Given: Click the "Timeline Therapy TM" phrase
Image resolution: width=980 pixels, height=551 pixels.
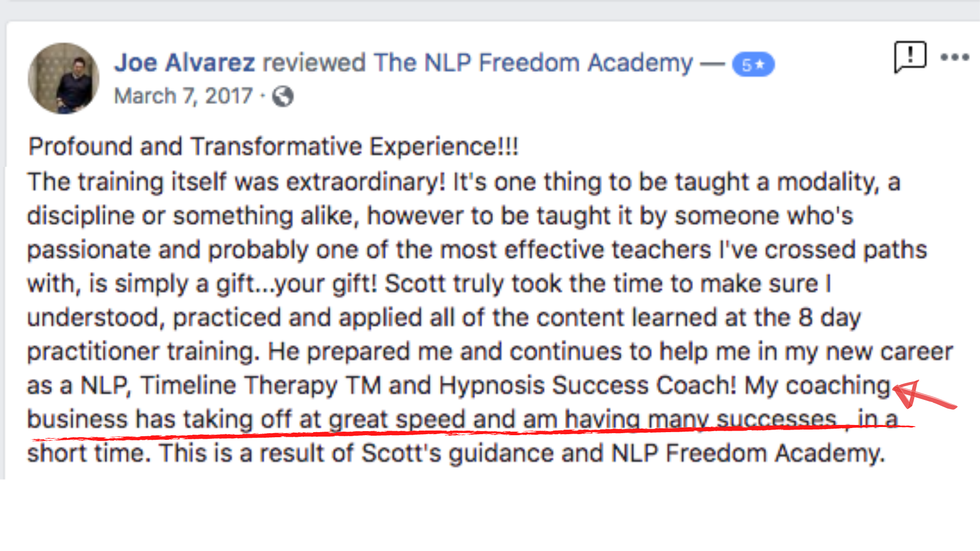Looking at the screenshot, I should 261,385.
